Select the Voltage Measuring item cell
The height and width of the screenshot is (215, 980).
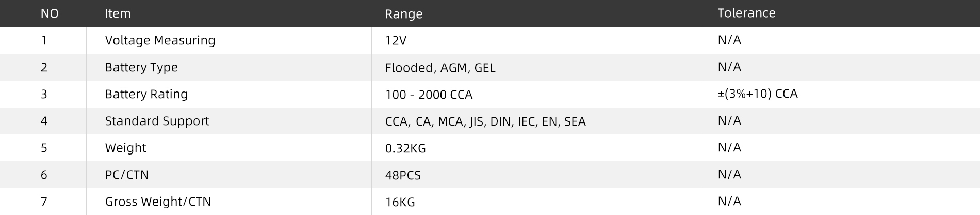pyautogui.click(x=160, y=40)
